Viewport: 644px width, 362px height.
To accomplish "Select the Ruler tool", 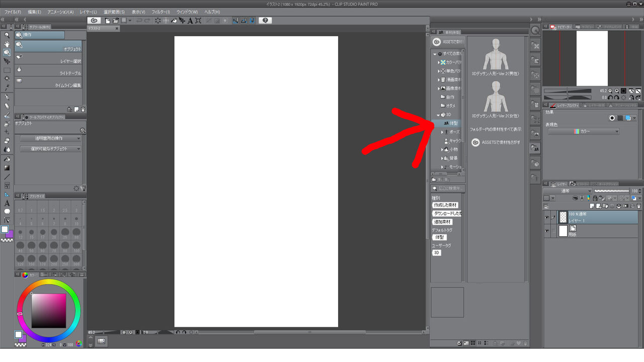I will (7, 194).
